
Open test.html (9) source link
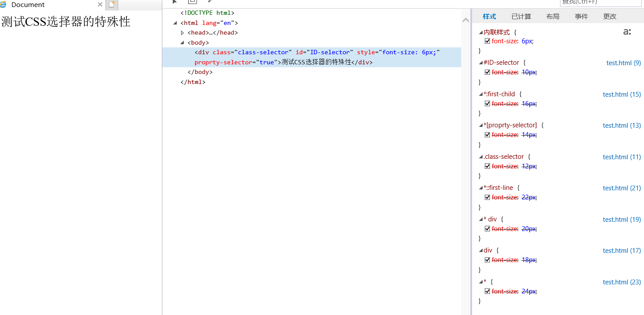(x=623, y=63)
